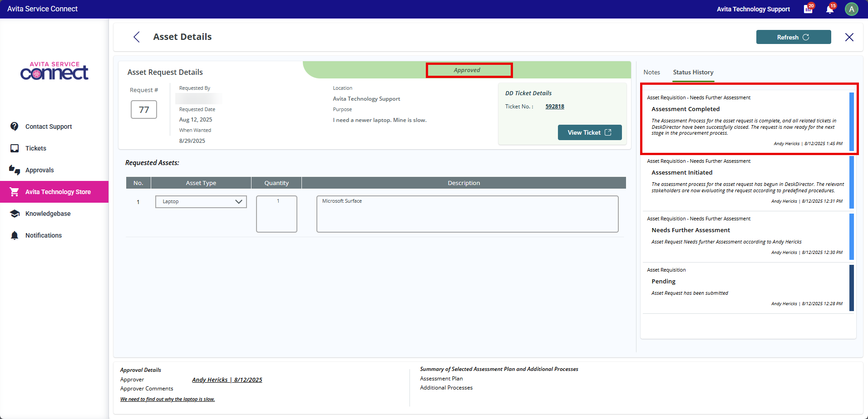Click the Quantity column header
The height and width of the screenshot is (419, 868).
pyautogui.click(x=276, y=183)
